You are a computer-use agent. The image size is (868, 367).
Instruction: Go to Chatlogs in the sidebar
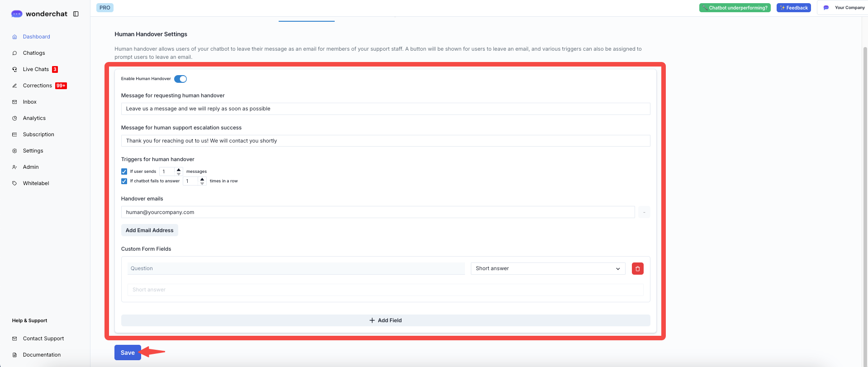pyautogui.click(x=34, y=53)
